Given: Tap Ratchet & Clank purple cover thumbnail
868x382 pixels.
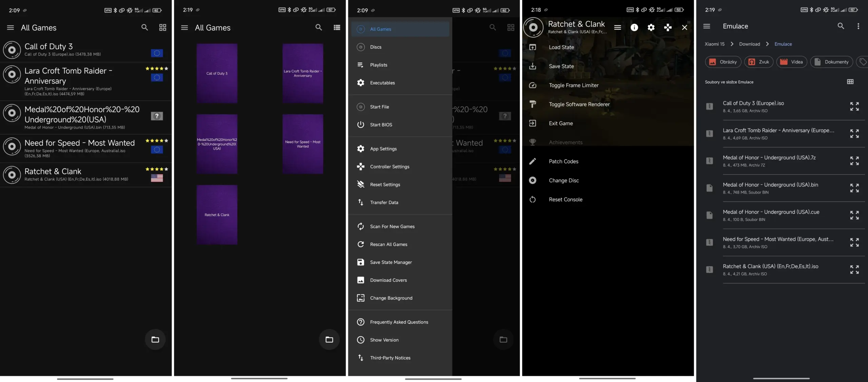Looking at the screenshot, I should 217,215.
